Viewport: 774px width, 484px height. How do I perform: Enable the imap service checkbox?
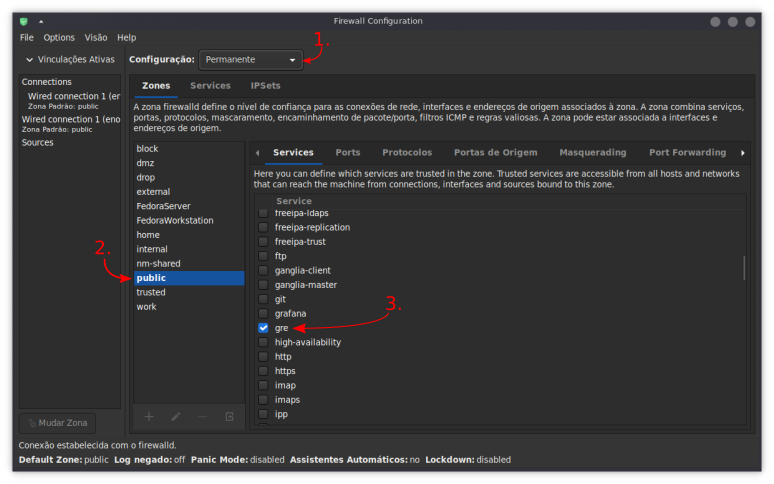click(x=263, y=385)
